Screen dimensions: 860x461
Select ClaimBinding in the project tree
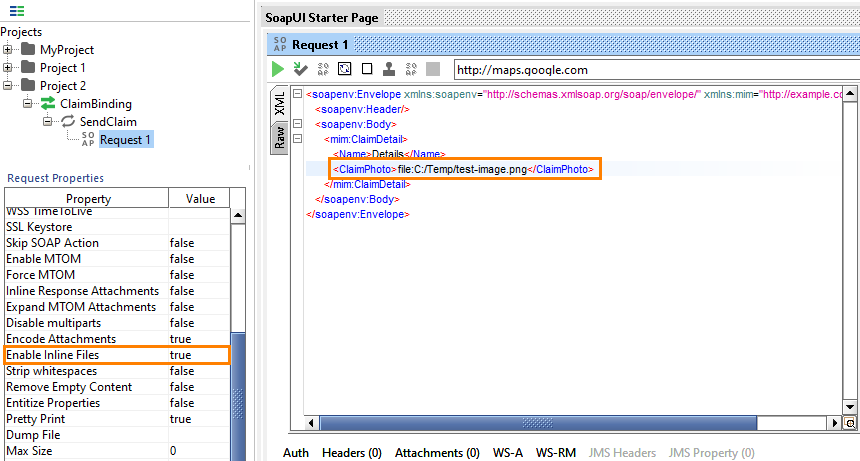click(x=96, y=104)
